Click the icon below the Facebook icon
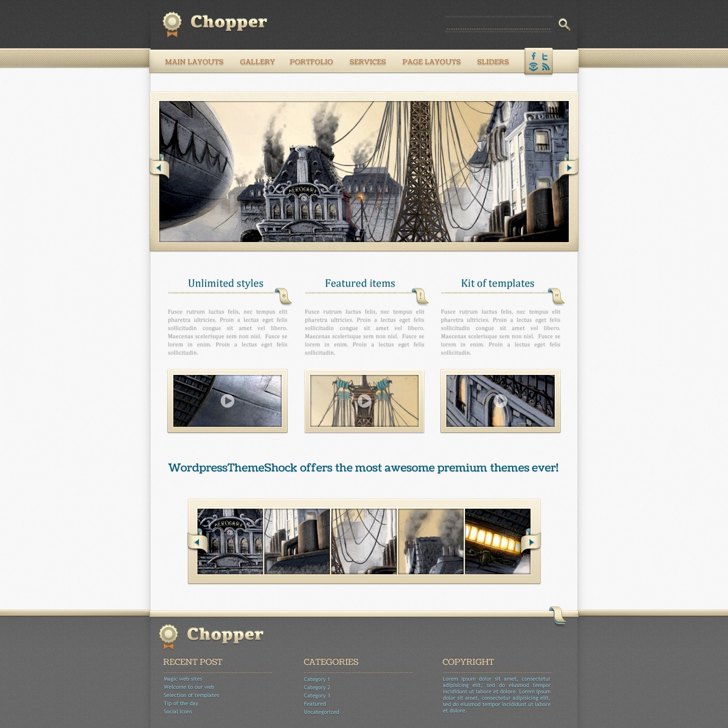Viewport: 728px width, 728px height. (x=533, y=67)
